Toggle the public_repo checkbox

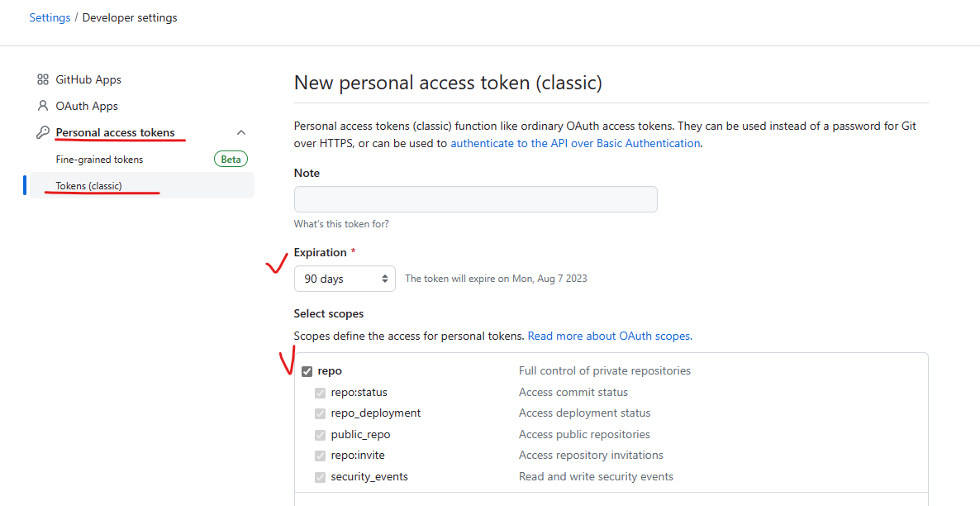click(320, 435)
